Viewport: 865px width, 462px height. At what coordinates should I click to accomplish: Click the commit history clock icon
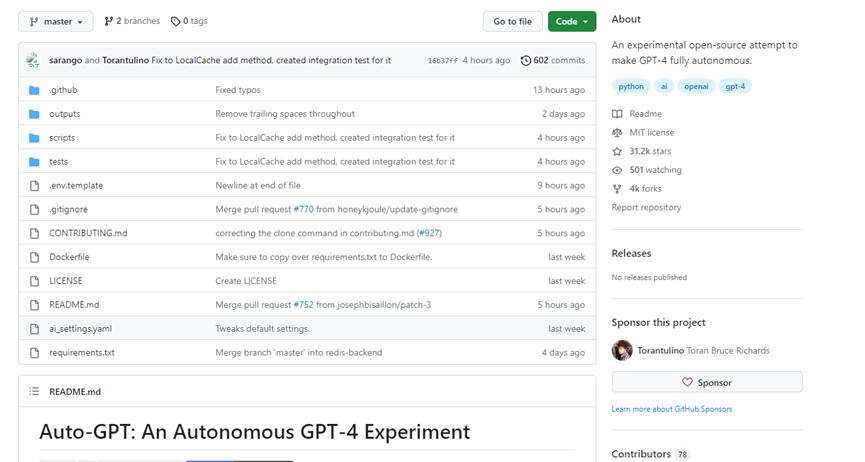click(526, 60)
